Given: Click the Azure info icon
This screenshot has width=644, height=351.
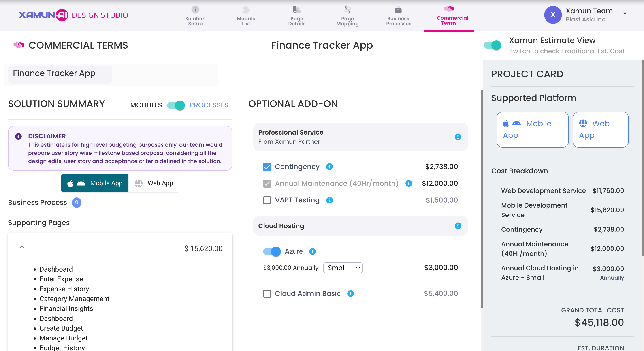Looking at the screenshot, I should point(313,251).
